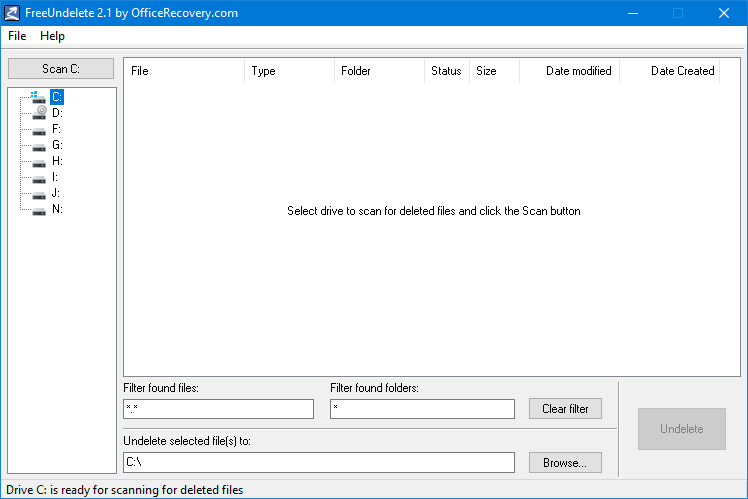Minimize the FreeUndelete window
Viewport: 748px width, 499px height.
coord(633,13)
